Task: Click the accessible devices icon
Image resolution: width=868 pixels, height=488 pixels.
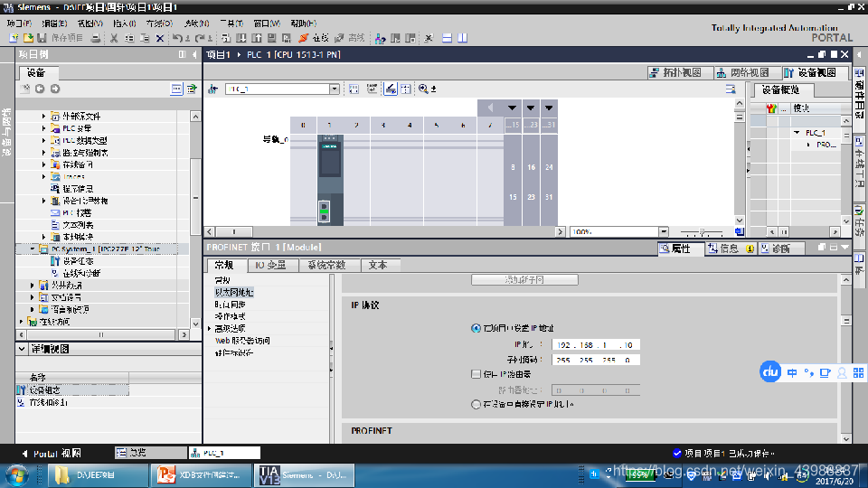Action: [380, 38]
